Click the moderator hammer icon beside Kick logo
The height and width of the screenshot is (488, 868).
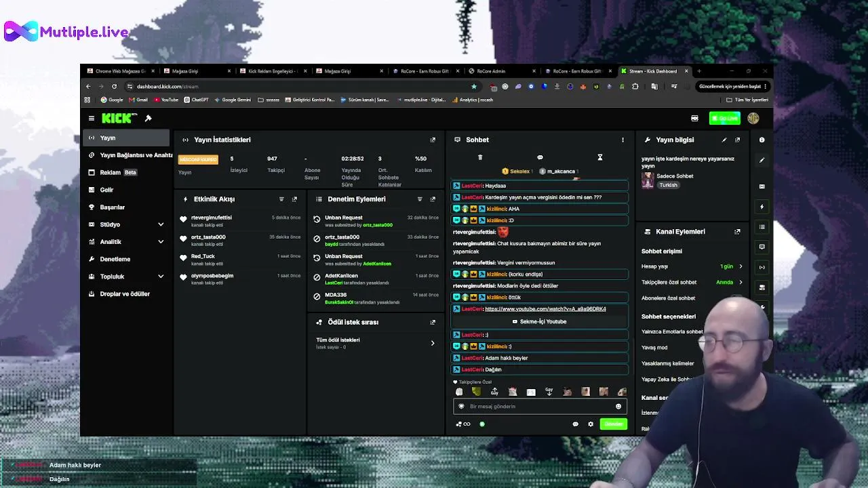[x=149, y=119]
